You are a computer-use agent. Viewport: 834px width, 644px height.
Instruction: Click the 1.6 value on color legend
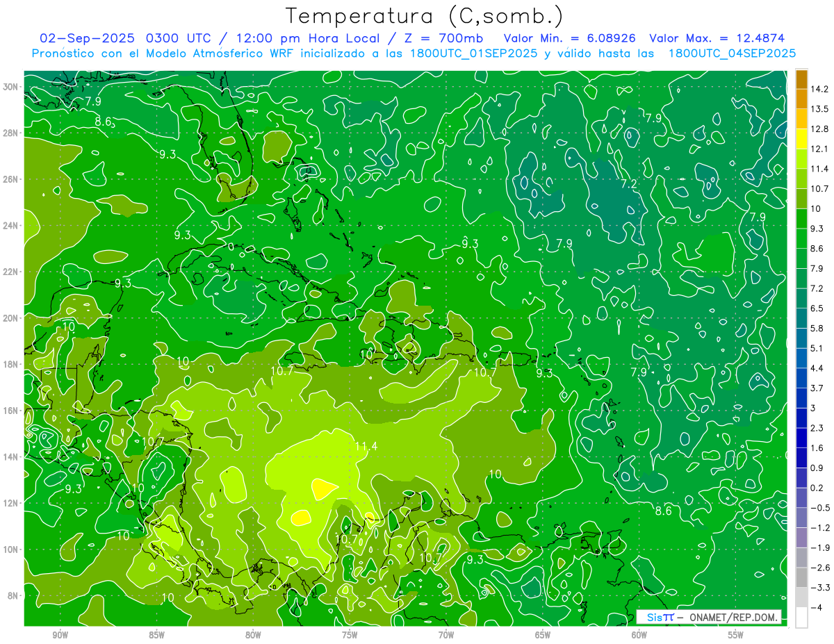click(817, 447)
